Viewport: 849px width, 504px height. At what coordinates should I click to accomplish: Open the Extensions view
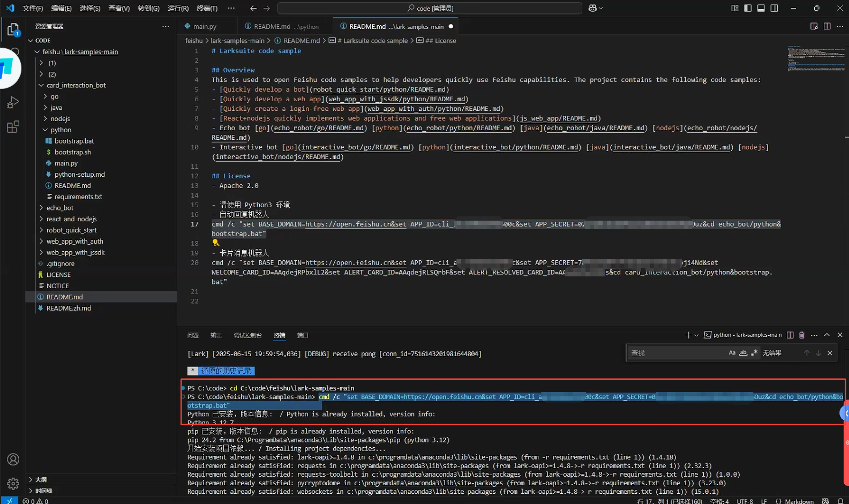point(13,127)
